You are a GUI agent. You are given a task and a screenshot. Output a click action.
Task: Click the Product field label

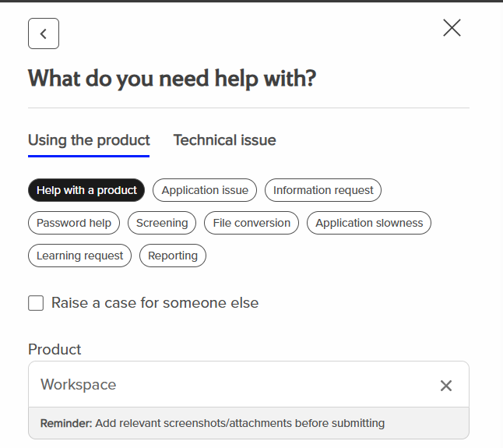55,350
